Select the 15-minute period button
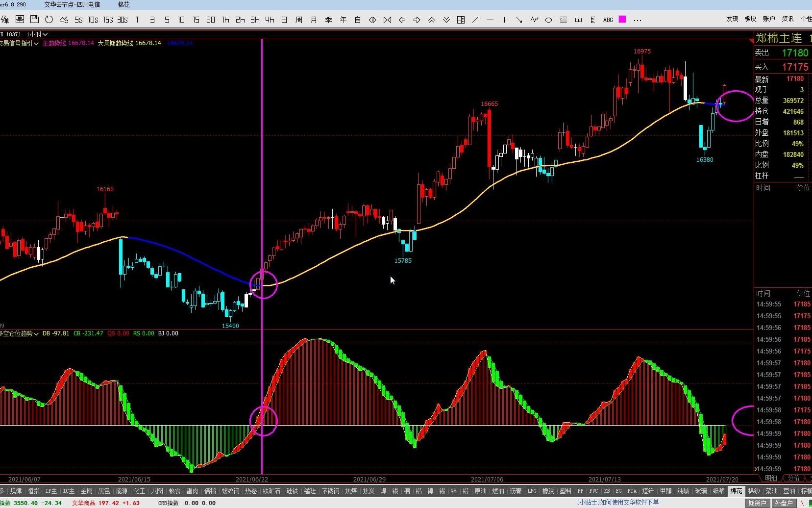Screen dimensions: 812x508 click(196, 20)
